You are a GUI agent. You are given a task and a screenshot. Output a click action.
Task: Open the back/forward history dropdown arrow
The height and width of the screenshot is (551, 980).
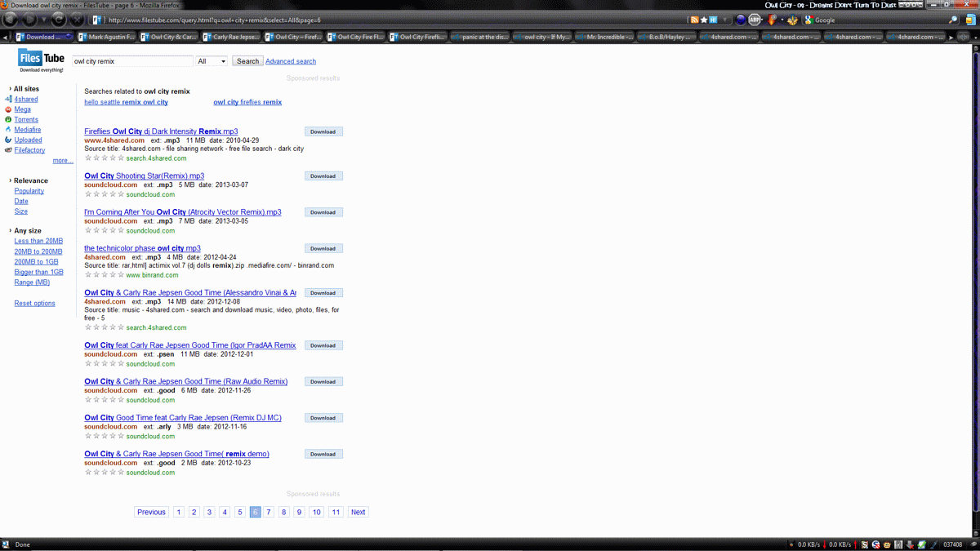click(43, 20)
